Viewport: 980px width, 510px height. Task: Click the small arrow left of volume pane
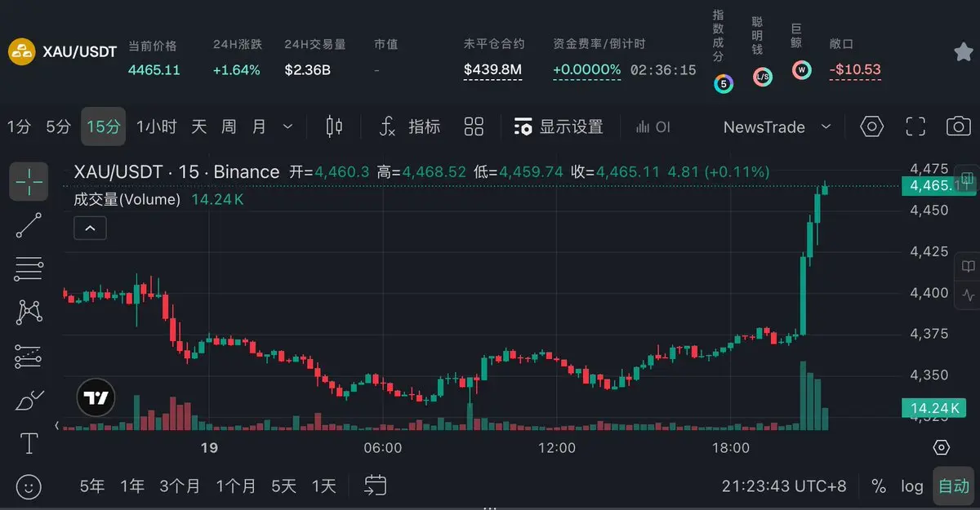(57, 425)
